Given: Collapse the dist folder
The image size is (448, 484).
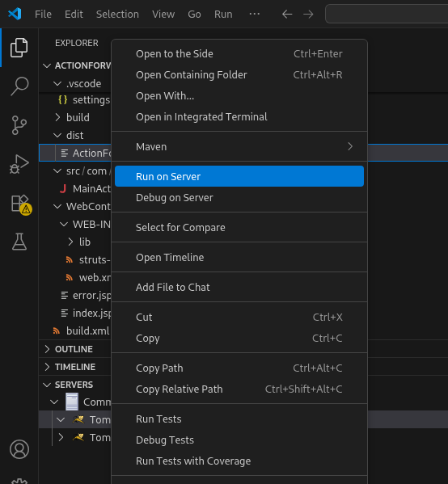Looking at the screenshot, I should pyautogui.click(x=74, y=135).
